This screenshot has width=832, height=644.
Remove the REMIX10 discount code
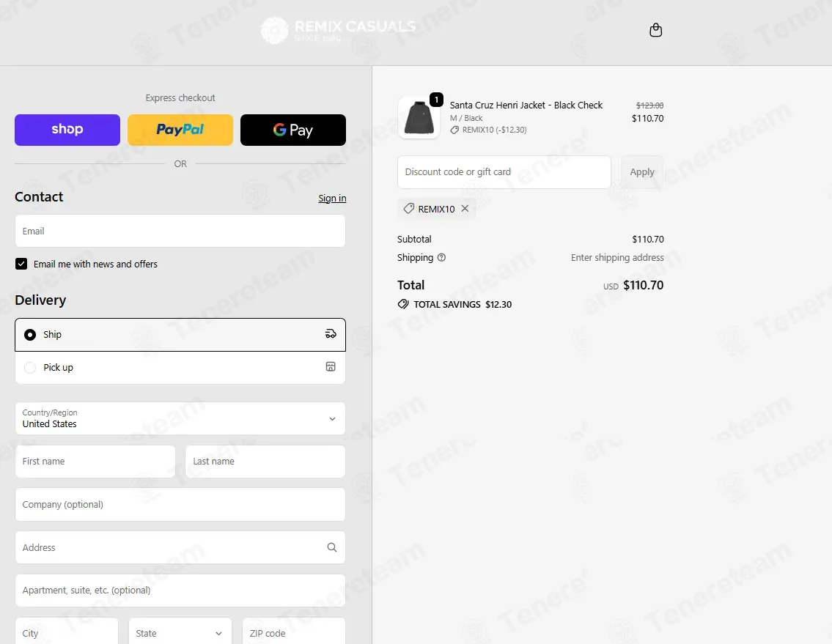pyautogui.click(x=465, y=209)
